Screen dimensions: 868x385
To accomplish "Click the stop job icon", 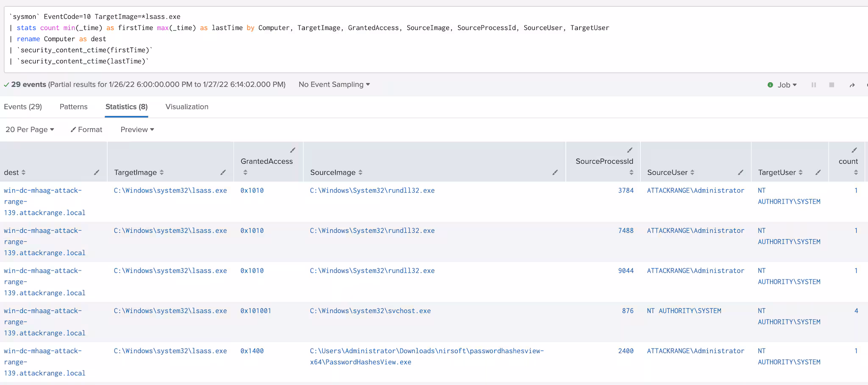I will [832, 85].
